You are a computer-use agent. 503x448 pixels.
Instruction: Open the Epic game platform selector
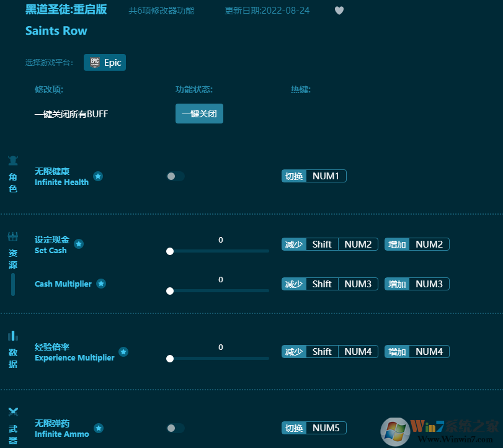tap(104, 62)
